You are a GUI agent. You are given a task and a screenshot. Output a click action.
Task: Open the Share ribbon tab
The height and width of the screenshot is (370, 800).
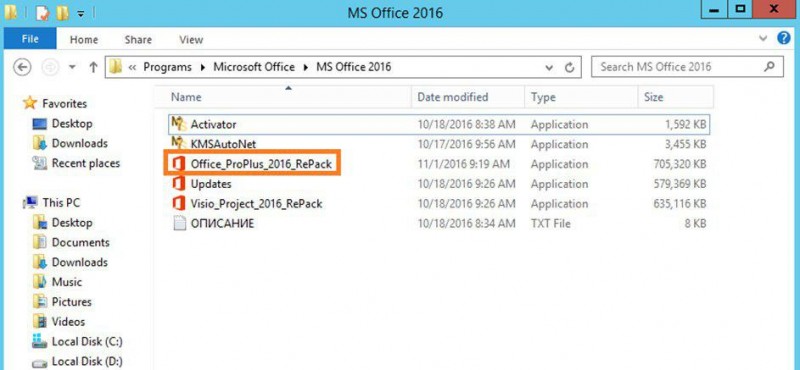point(138,39)
